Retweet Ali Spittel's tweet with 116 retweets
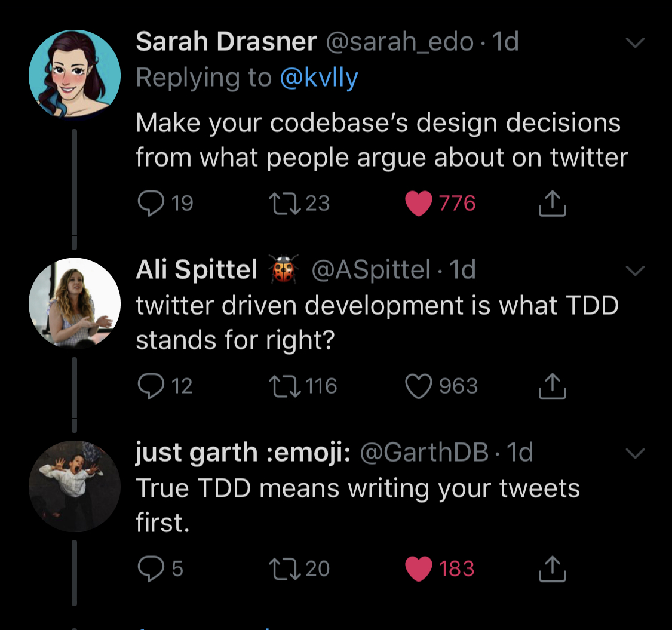The width and height of the screenshot is (672, 630). (284, 386)
